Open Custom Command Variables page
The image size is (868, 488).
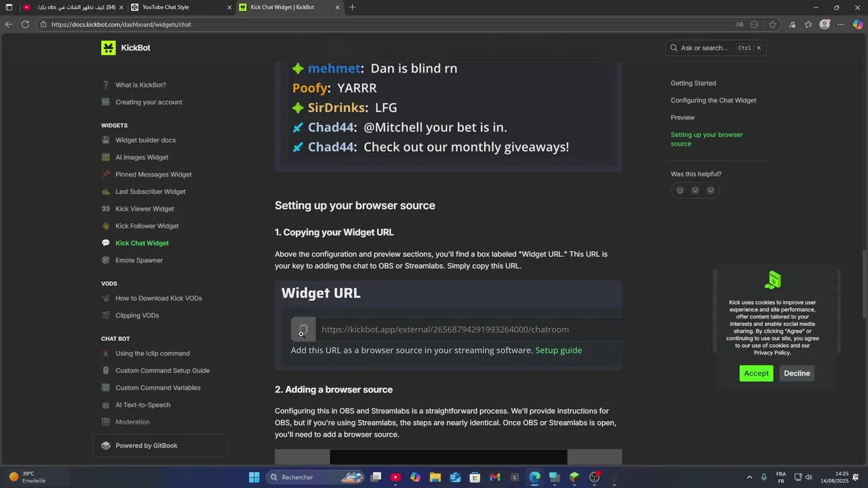pos(158,388)
